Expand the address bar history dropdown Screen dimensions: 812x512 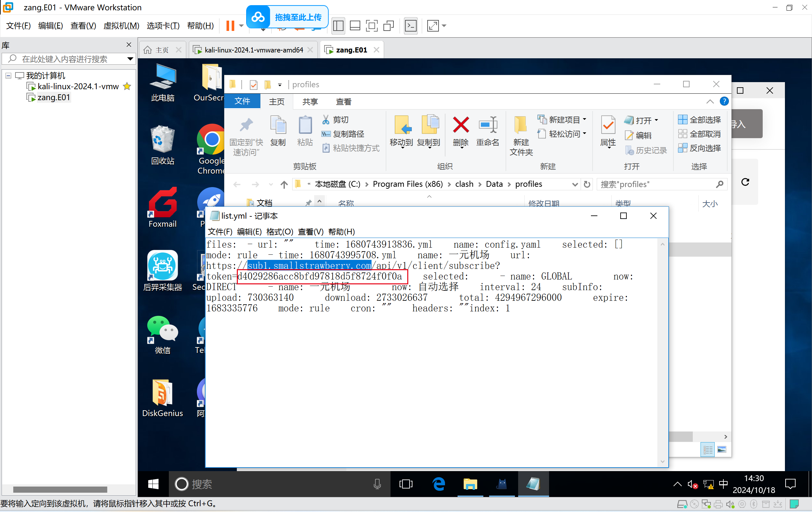point(575,185)
